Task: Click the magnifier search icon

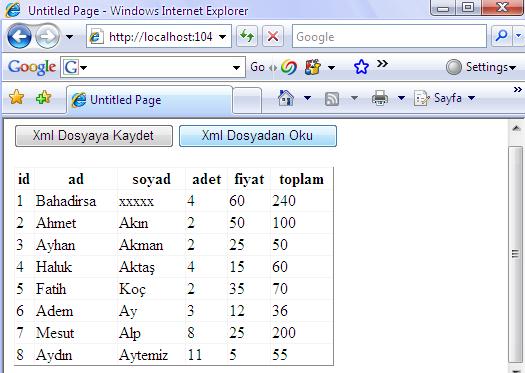Action: point(501,35)
